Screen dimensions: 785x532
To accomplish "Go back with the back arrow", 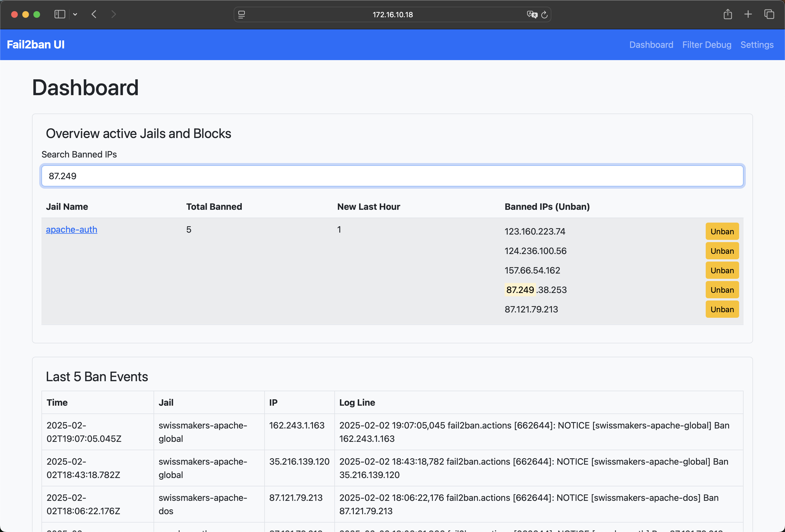I will [x=94, y=14].
